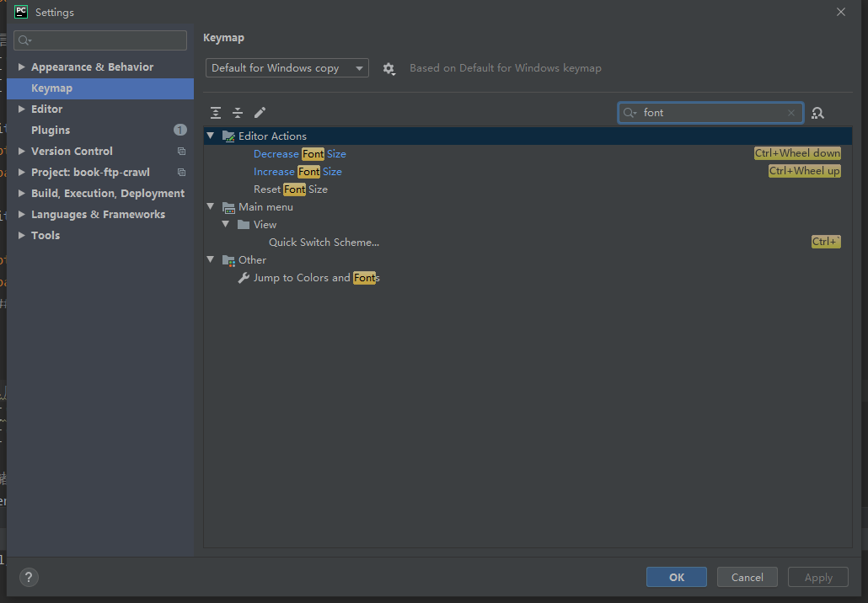The image size is (868, 603).
Task: Expand Languages & Frameworks section arrow
Action: [x=22, y=214]
